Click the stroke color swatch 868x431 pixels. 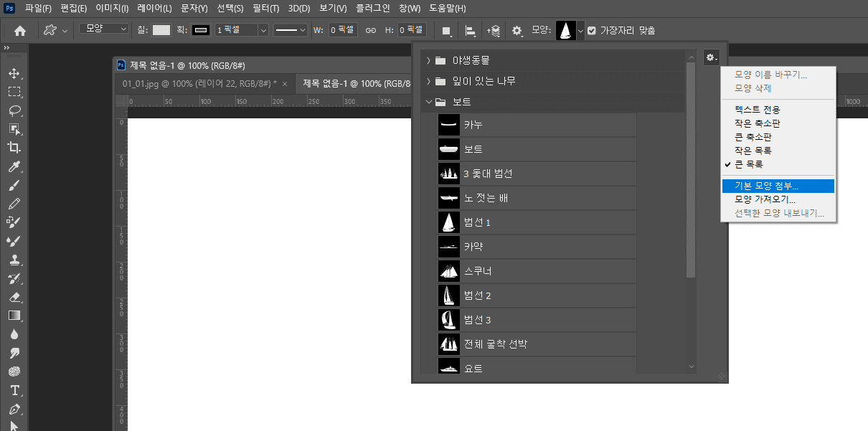202,30
